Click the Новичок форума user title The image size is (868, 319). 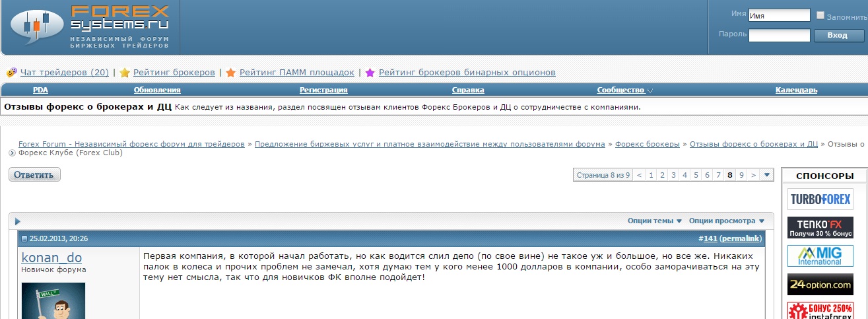tap(53, 269)
